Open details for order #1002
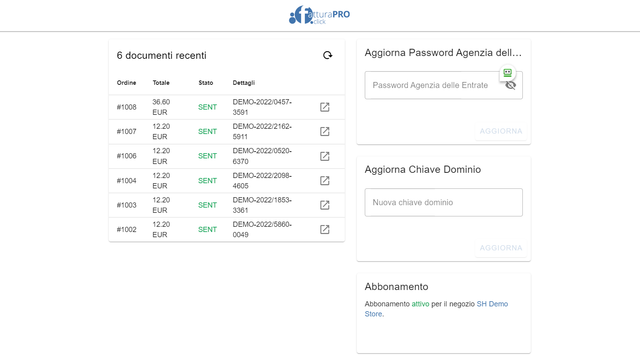The width and height of the screenshot is (640, 360). [x=324, y=229]
